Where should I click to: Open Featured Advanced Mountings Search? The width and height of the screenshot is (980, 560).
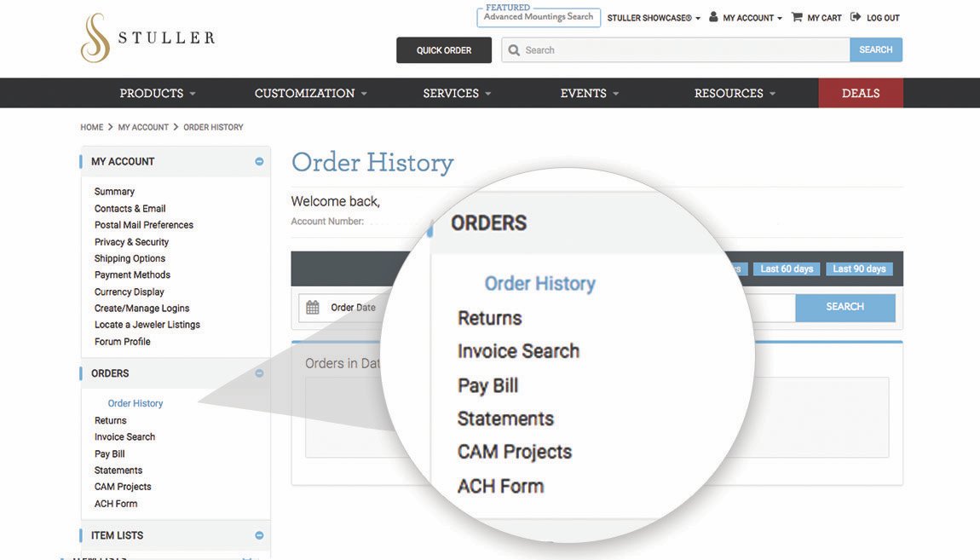pos(539,15)
